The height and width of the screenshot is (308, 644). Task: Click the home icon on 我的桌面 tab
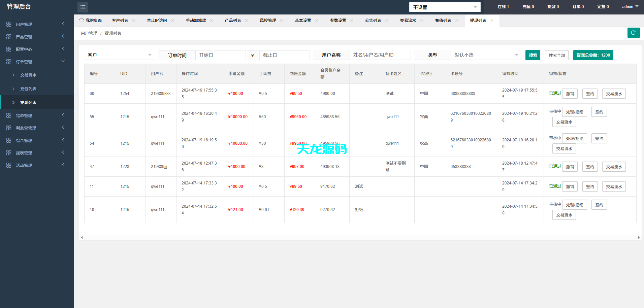tap(81, 20)
